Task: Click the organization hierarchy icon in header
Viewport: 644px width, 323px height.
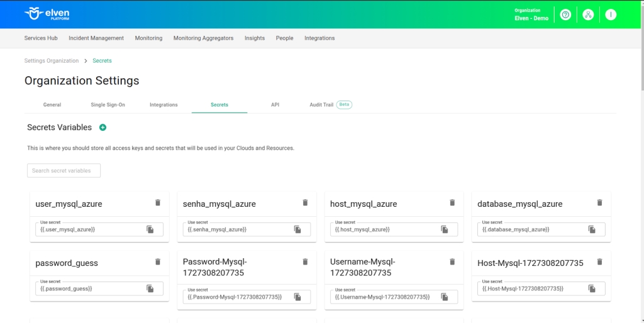Action: pyautogui.click(x=588, y=14)
